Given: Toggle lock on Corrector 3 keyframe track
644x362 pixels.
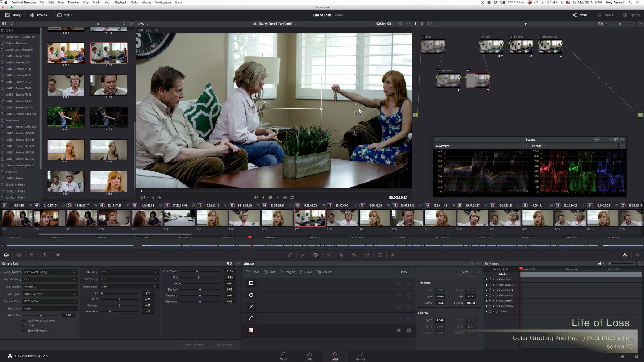Looking at the screenshot, I should pyautogui.click(x=490, y=290).
